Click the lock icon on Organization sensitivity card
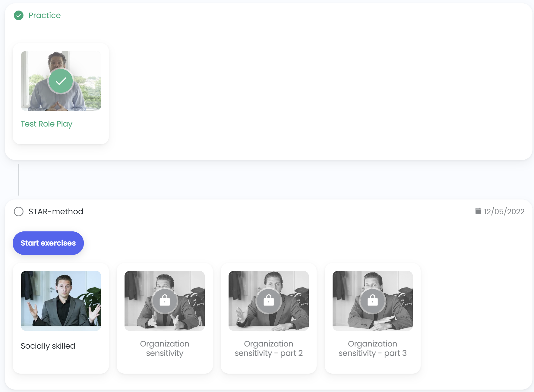The image size is (534, 392). coord(165,301)
